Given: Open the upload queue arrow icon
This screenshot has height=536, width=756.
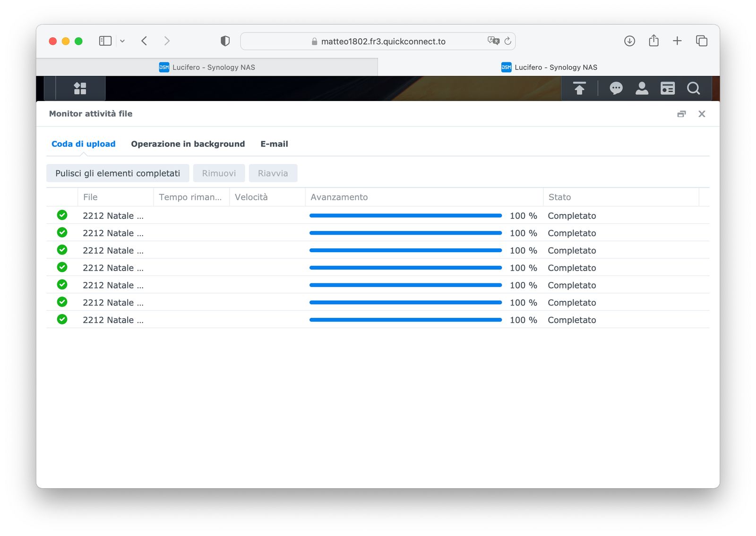Looking at the screenshot, I should pos(579,88).
